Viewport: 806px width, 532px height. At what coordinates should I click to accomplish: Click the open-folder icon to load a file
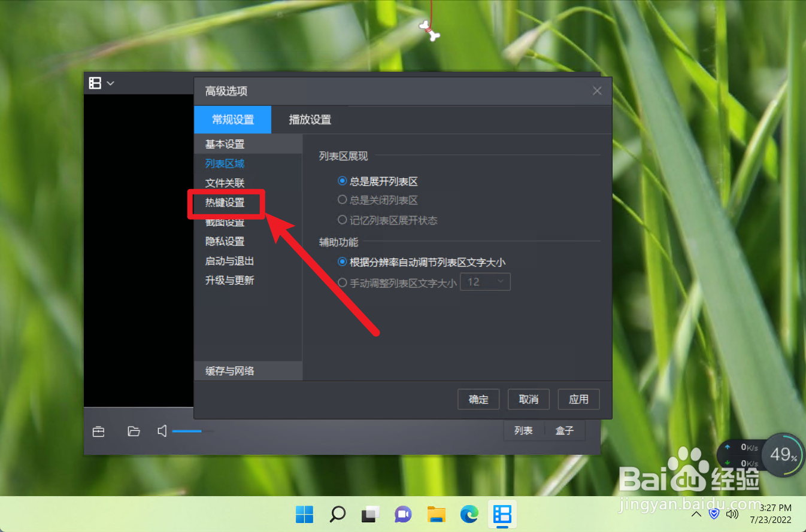[133, 431]
